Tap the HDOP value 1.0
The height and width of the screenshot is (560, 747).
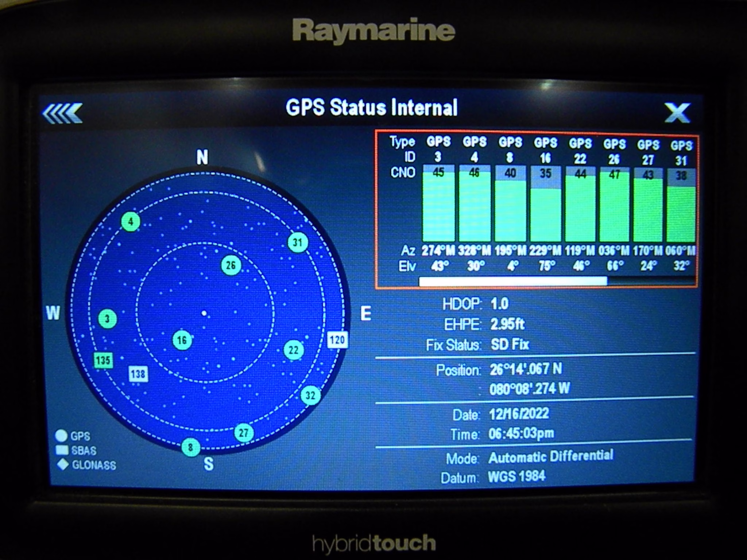tap(499, 304)
